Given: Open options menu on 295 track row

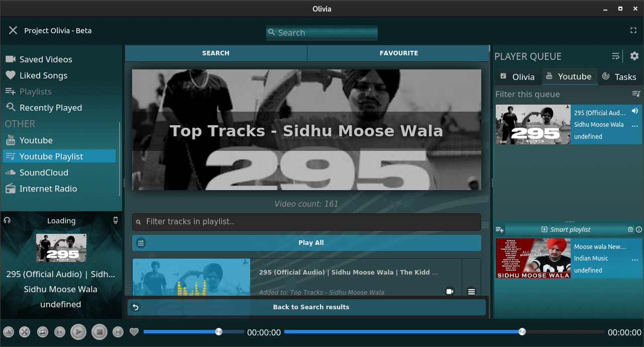Looking at the screenshot, I should (x=471, y=291).
